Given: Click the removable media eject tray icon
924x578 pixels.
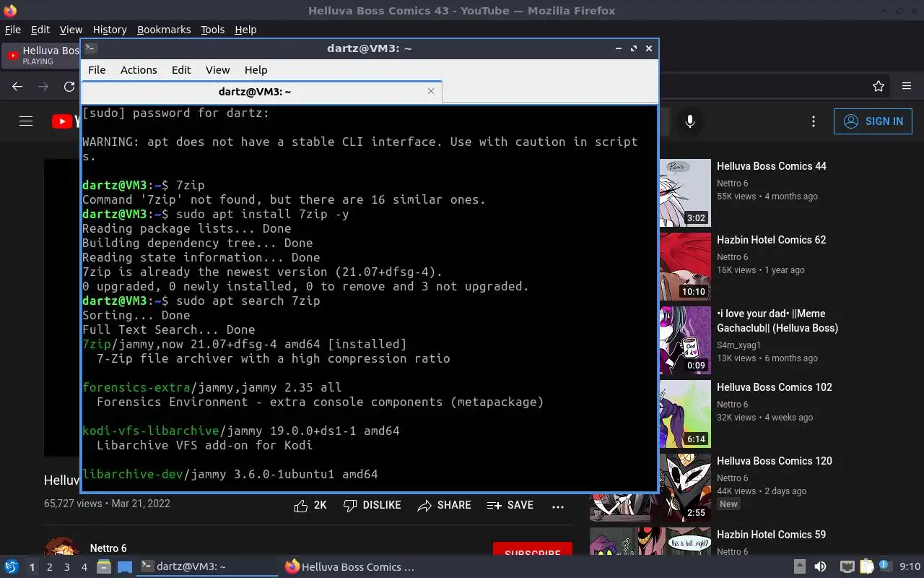Looking at the screenshot, I should [x=800, y=567].
